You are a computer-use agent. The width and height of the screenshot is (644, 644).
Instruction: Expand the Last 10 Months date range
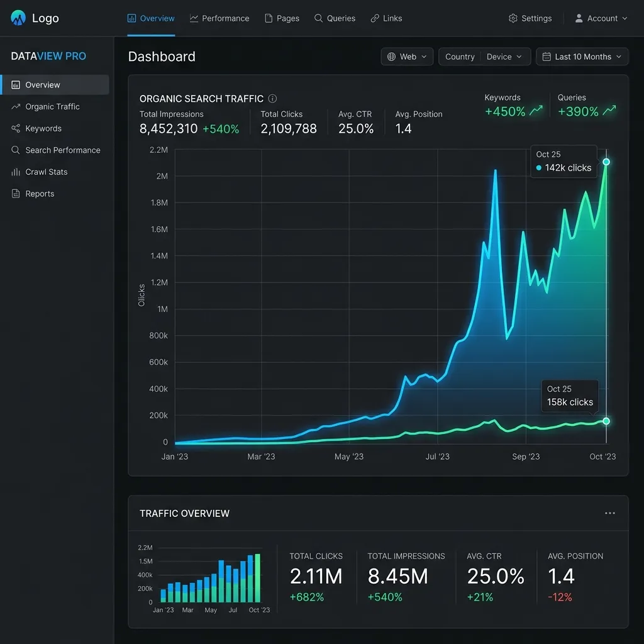point(582,57)
